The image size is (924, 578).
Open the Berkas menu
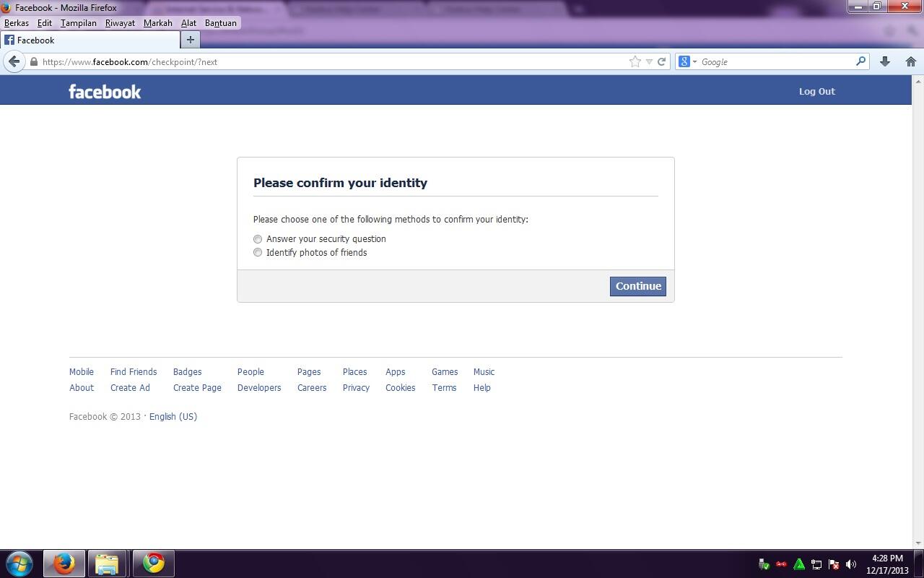pyautogui.click(x=17, y=23)
